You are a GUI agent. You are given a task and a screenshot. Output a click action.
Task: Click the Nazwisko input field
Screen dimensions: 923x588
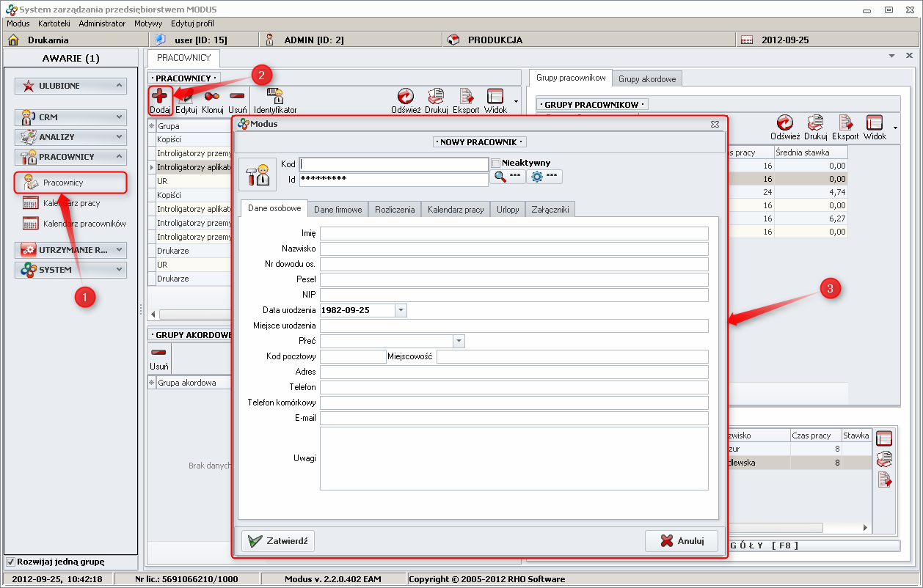[514, 249]
